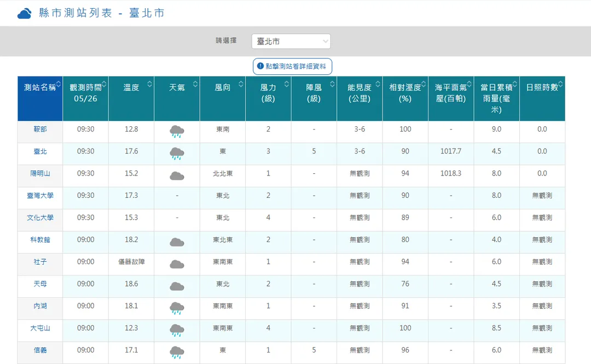Click temperature 12.8 for 鞍部

tap(131, 129)
